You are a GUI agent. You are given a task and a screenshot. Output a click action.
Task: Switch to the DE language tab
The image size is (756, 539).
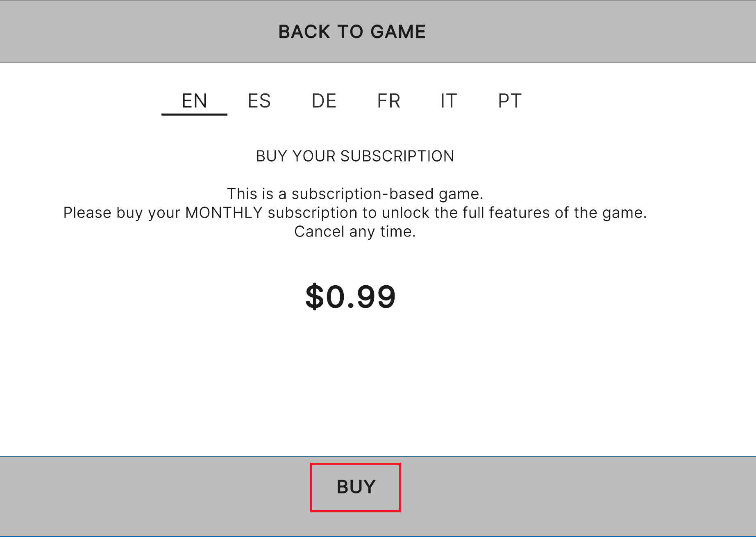pyautogui.click(x=324, y=101)
